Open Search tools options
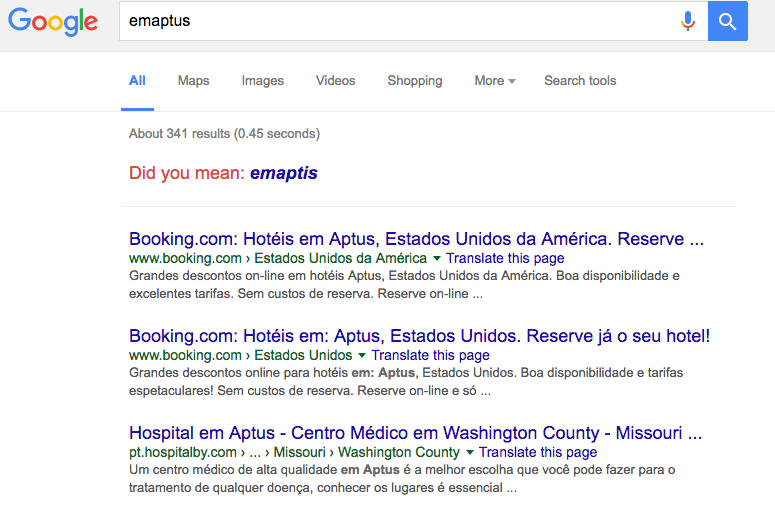 pyautogui.click(x=580, y=81)
